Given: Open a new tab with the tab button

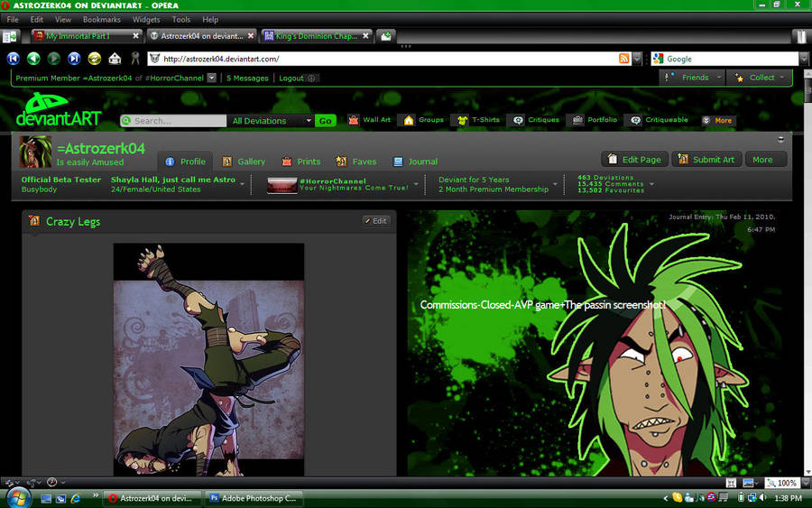Looking at the screenshot, I should 386,36.
